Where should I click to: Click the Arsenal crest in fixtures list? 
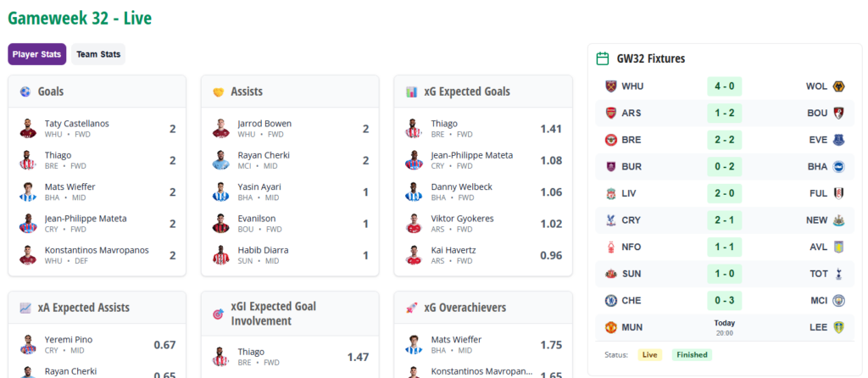[x=610, y=113]
